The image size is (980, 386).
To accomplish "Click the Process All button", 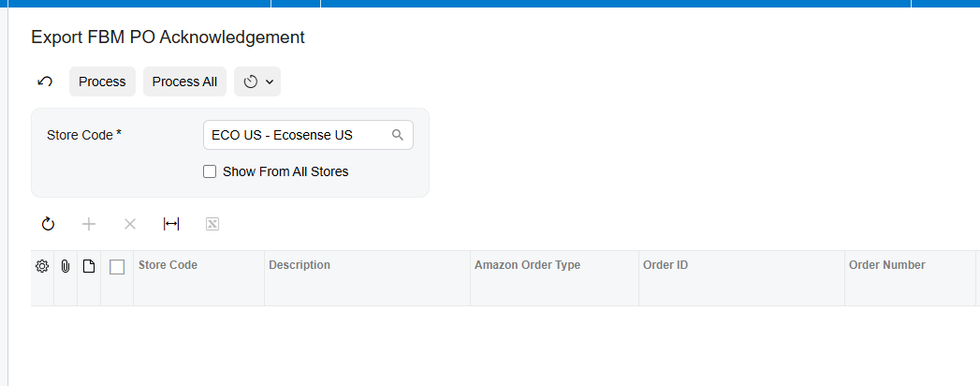I will pos(185,82).
